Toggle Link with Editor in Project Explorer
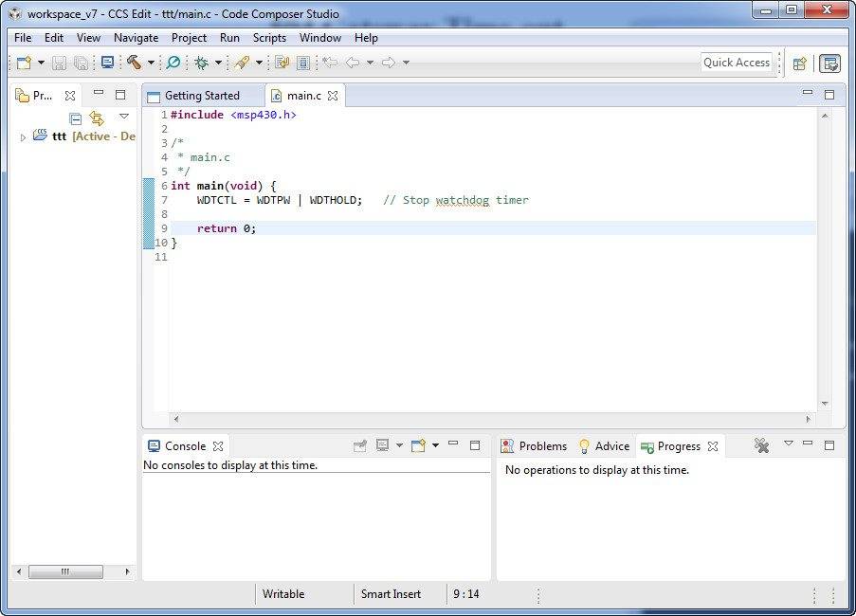 tap(97, 118)
